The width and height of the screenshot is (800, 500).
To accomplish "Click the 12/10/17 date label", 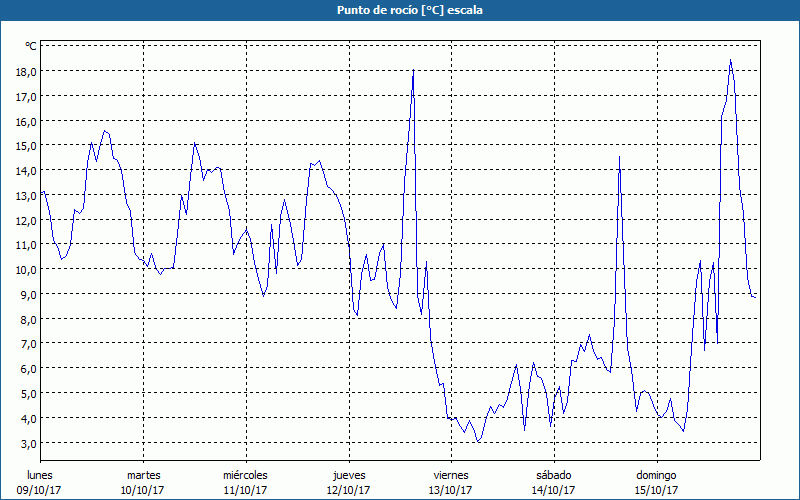I will pyautogui.click(x=348, y=490).
